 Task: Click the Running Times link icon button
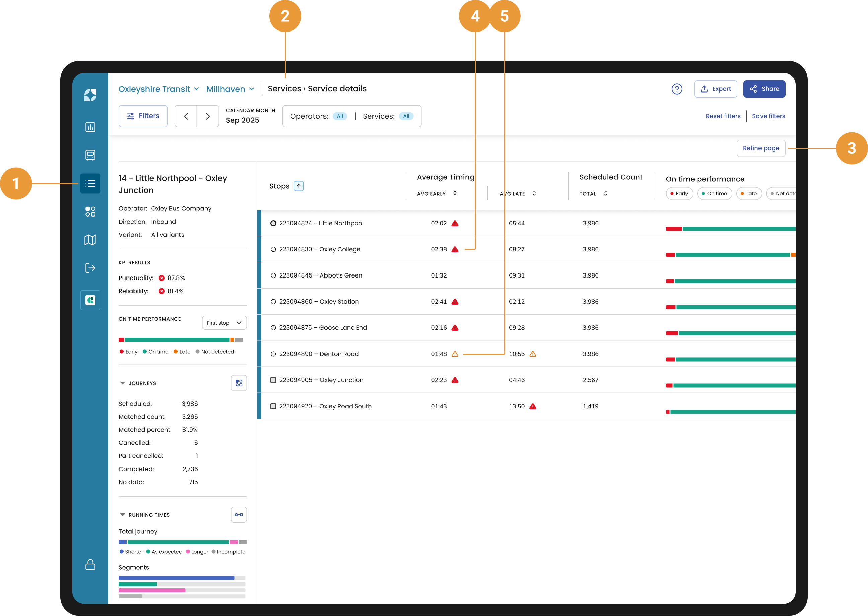point(239,515)
